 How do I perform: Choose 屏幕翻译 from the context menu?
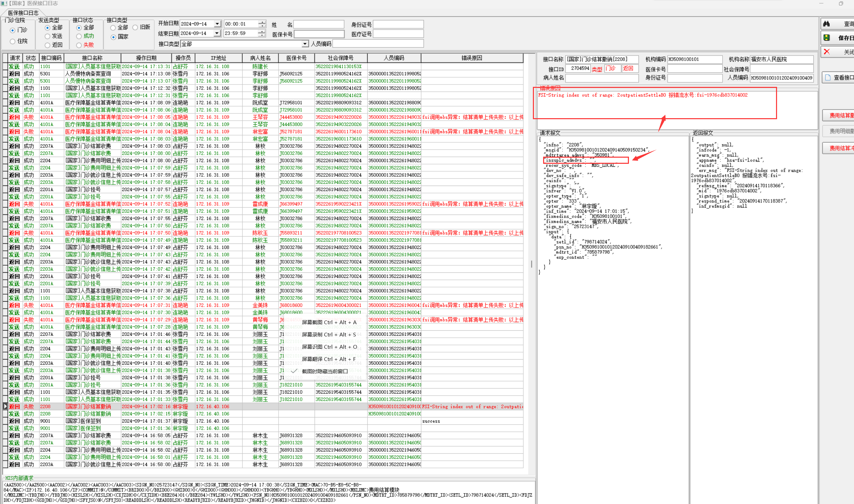[329, 359]
